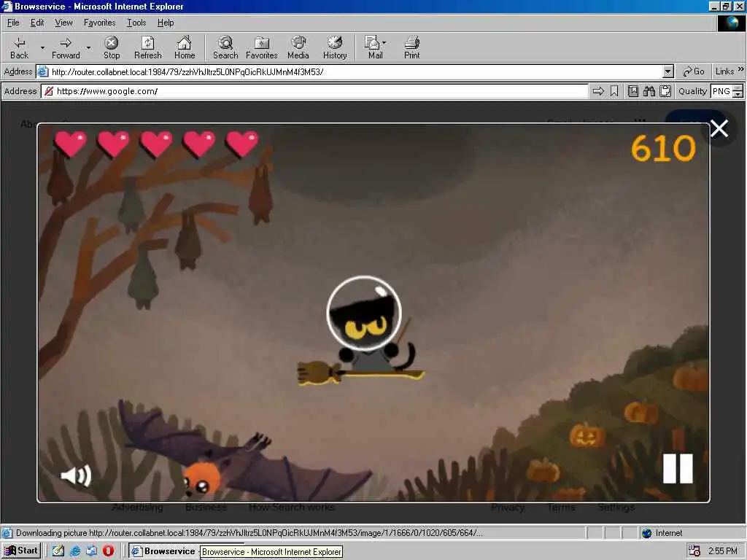Open the Favorites menu
The height and width of the screenshot is (560, 747).
99,23
